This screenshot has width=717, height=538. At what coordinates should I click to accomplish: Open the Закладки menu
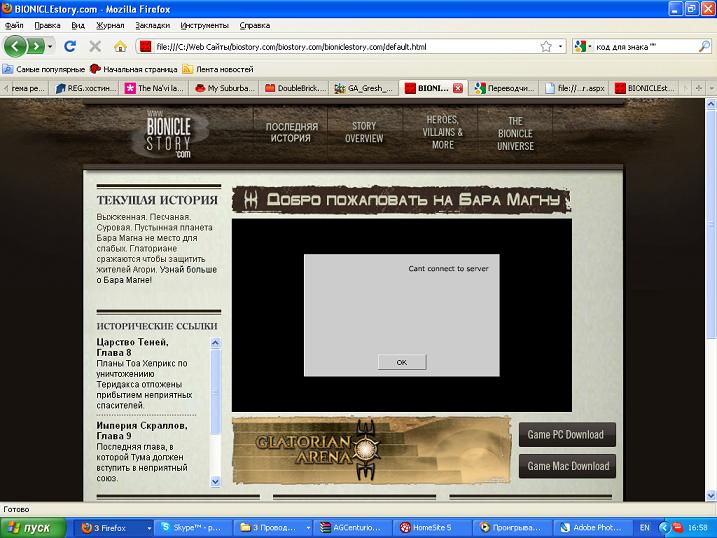(153, 25)
